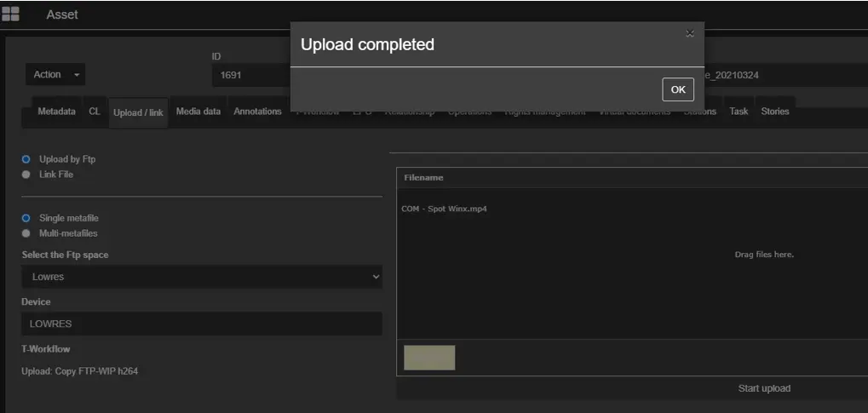Enable the Multi-metafiles radio button
Viewport: 868px width, 413px height.
point(26,233)
